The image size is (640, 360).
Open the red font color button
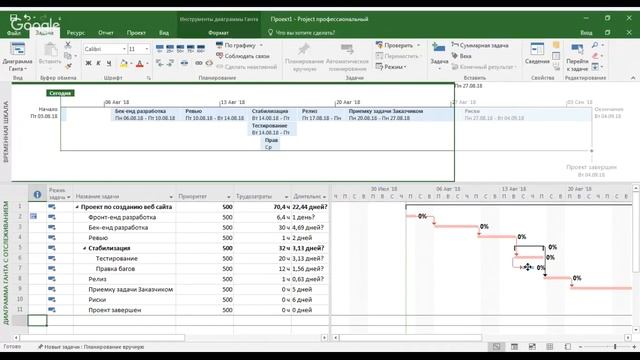140,63
